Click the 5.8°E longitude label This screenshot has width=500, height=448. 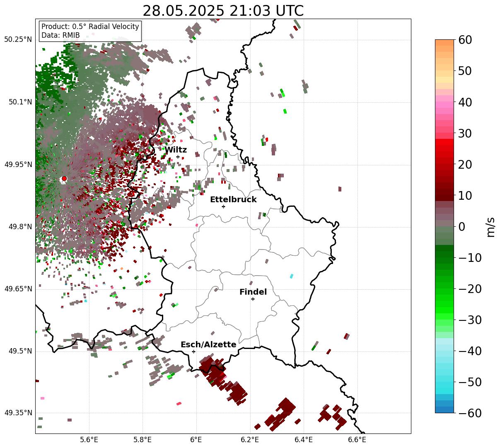(143, 440)
